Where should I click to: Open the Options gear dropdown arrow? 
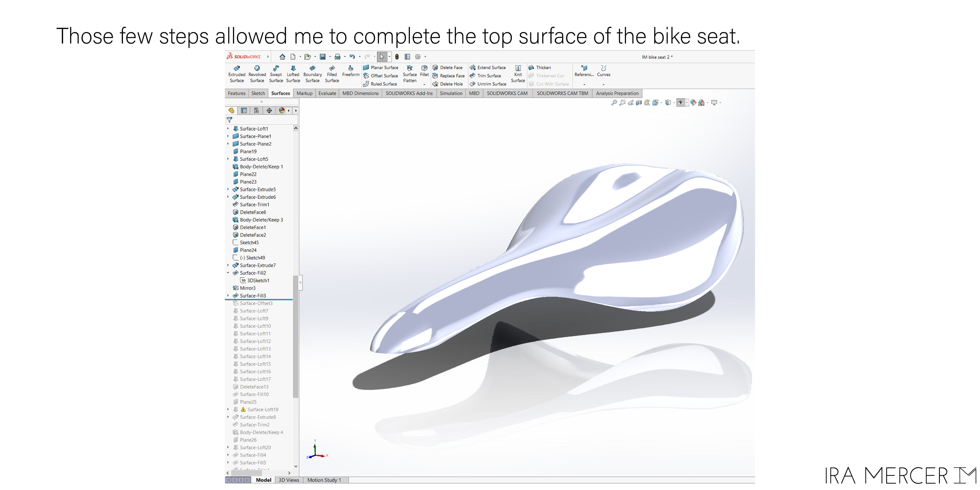(425, 57)
